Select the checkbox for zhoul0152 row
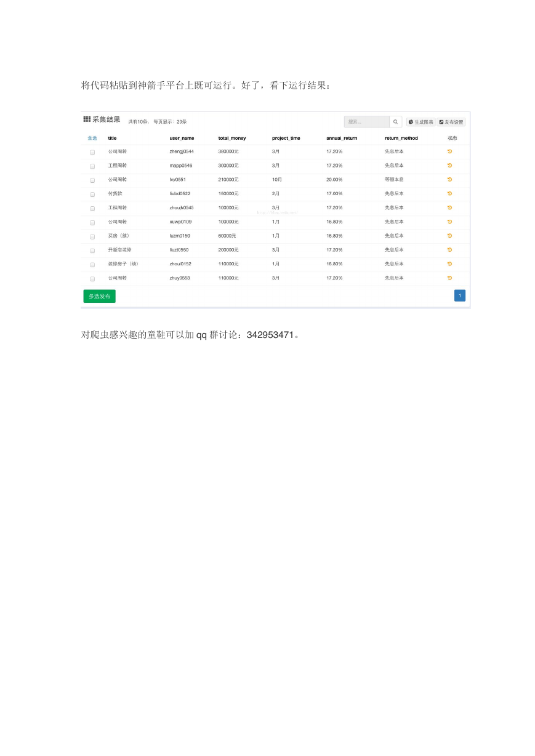This screenshot has height=756, width=535. [x=92, y=265]
